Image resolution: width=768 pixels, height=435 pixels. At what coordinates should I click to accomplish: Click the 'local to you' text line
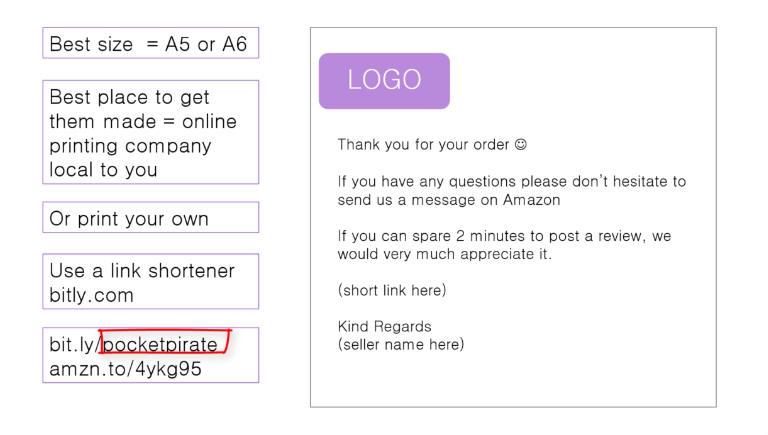(103, 170)
